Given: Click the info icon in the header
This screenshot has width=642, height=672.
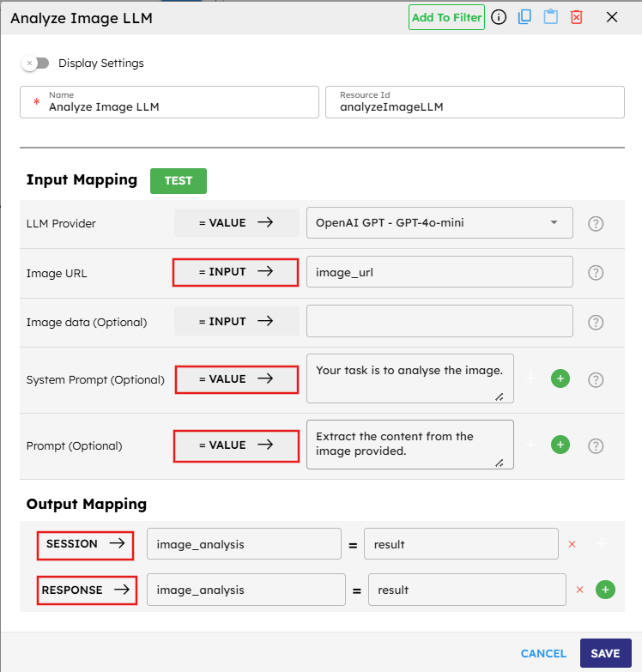Looking at the screenshot, I should coord(499,17).
